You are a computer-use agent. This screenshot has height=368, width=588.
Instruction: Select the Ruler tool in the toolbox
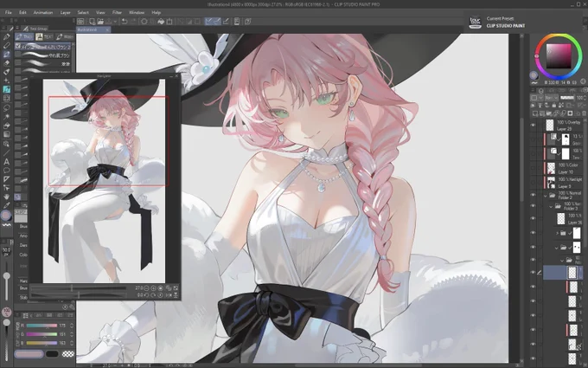click(x=6, y=179)
